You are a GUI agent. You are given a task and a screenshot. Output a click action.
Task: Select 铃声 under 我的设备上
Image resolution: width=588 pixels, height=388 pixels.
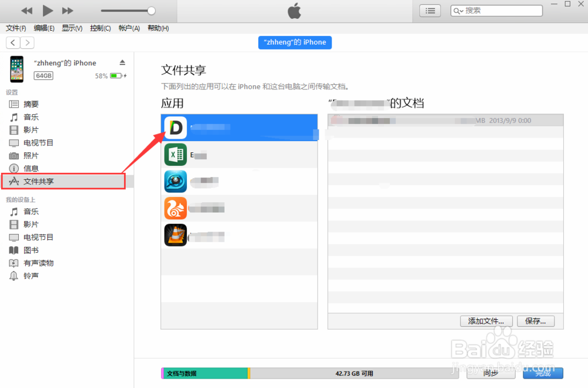point(31,276)
